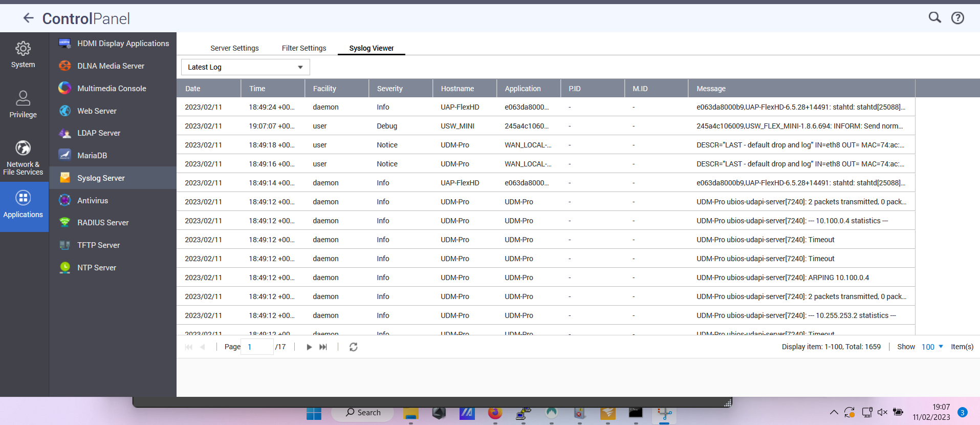
Task: Select MariaDB from the sidebar
Action: coord(92,156)
